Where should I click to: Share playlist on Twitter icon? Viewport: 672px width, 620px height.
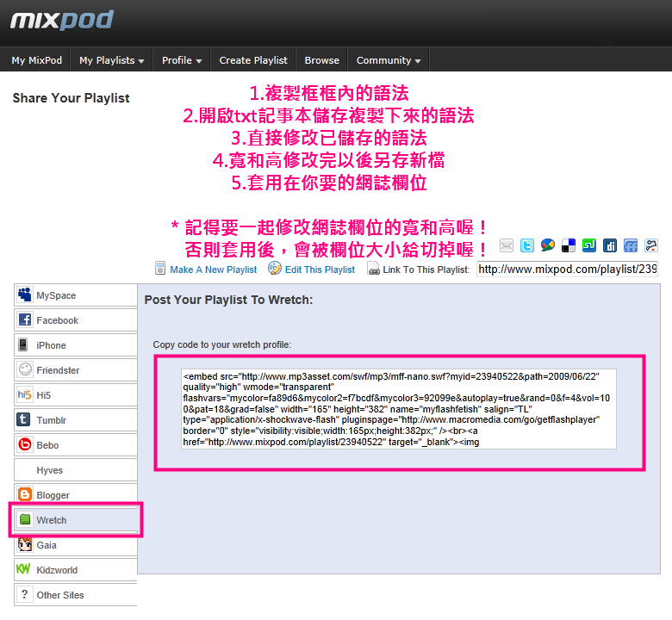(x=527, y=245)
